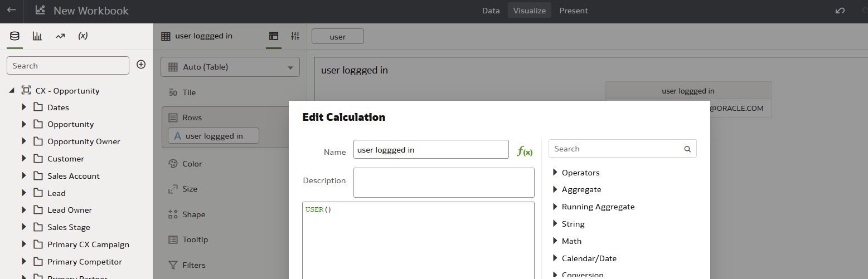Open the properties sliders icon
This screenshot has height=279, width=868.
(x=295, y=36)
